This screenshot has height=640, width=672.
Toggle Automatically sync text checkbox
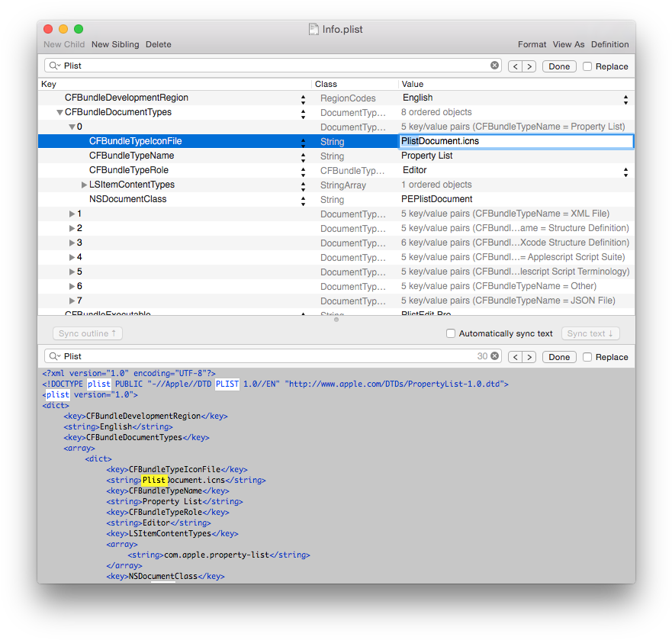pyautogui.click(x=451, y=333)
